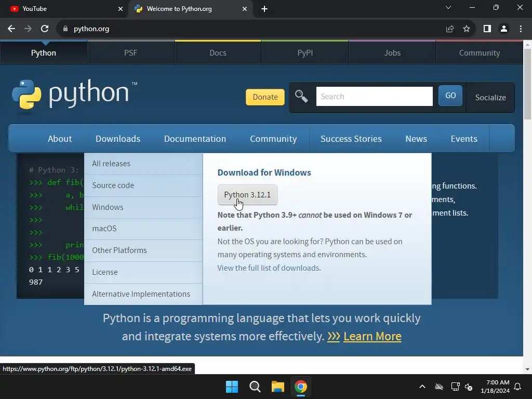This screenshot has height=399, width=532.
Task: Open the Documentation menu
Action: pos(195,138)
